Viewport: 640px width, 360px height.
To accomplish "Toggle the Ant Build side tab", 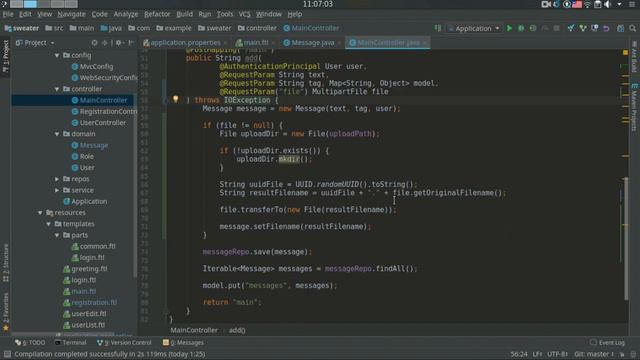I will tap(634, 56).
